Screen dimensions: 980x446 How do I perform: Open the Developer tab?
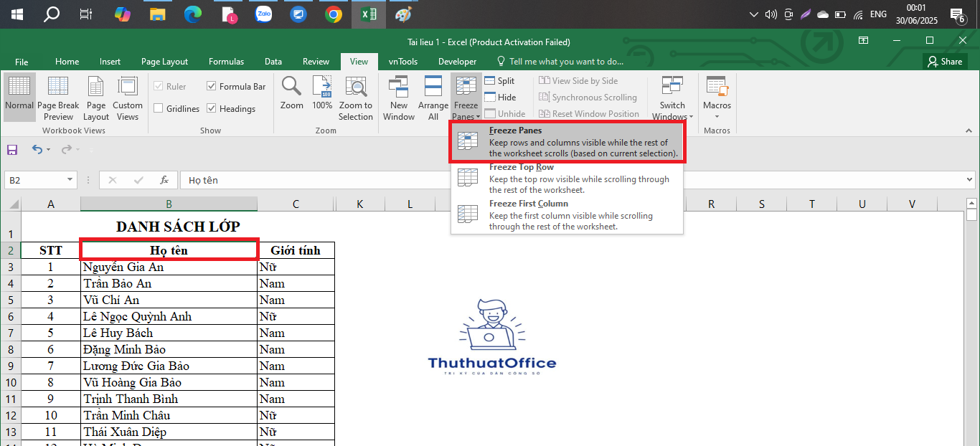click(457, 62)
